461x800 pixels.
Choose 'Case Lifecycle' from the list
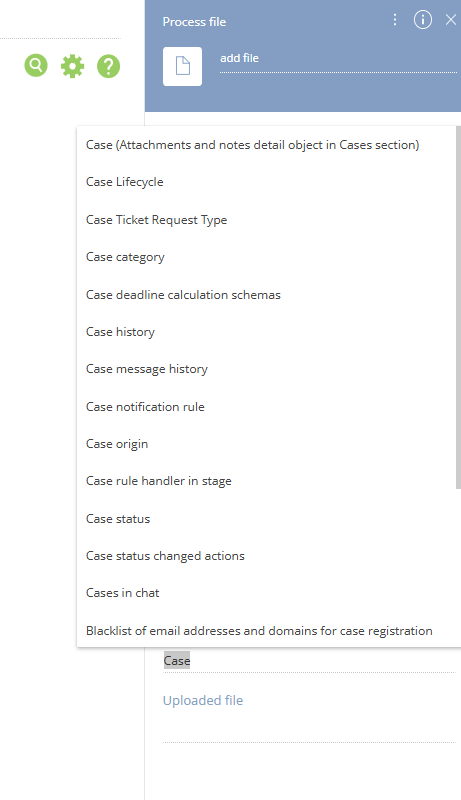[266, 182]
